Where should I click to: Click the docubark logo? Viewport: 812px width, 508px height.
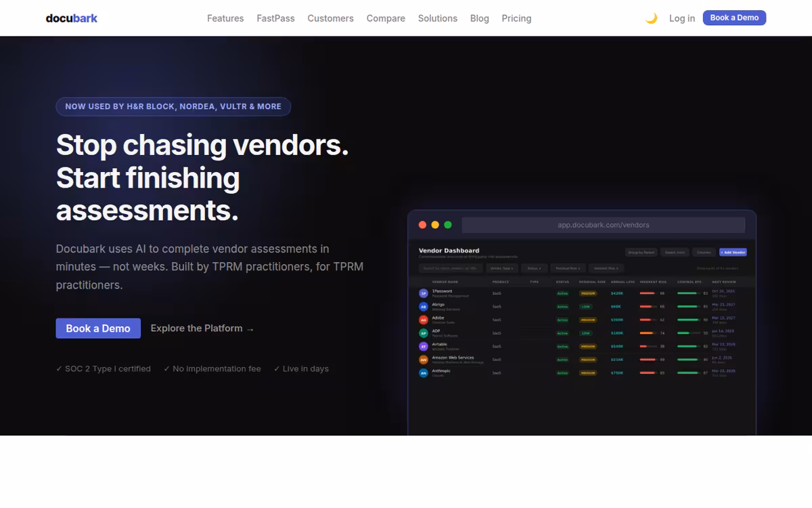pyautogui.click(x=72, y=18)
